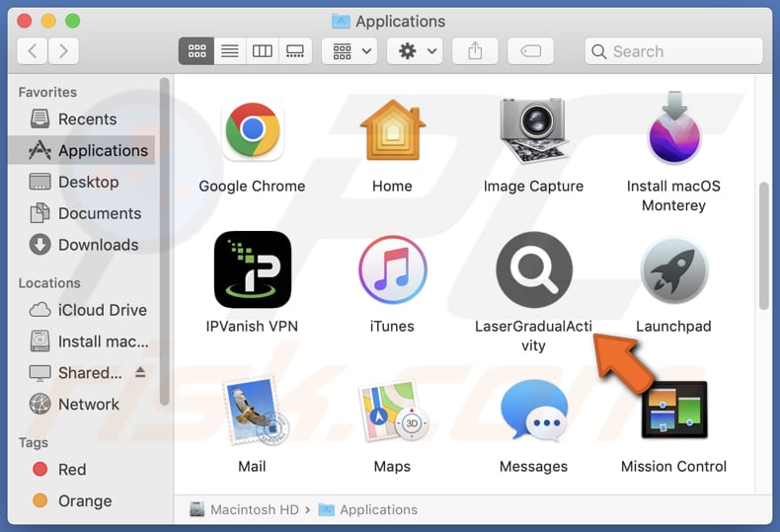The height and width of the screenshot is (532, 780).
Task: Click the iTunes name label
Action: click(x=392, y=326)
